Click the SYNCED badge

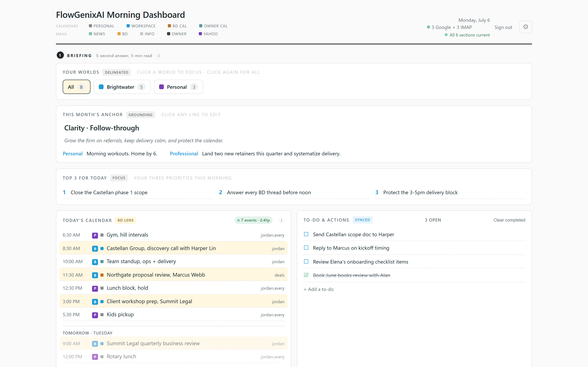[x=362, y=220]
